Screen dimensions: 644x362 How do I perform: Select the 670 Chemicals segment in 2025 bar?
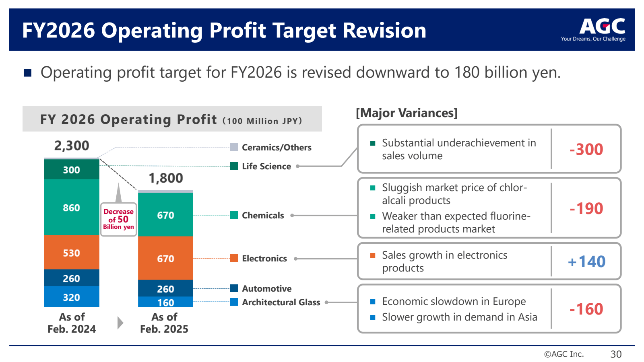pyautogui.click(x=165, y=214)
